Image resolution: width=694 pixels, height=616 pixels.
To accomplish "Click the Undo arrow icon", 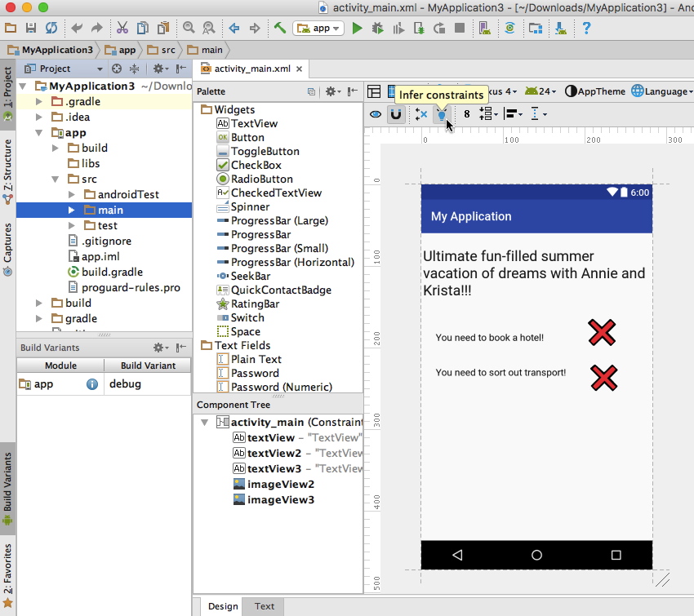I will point(77,29).
